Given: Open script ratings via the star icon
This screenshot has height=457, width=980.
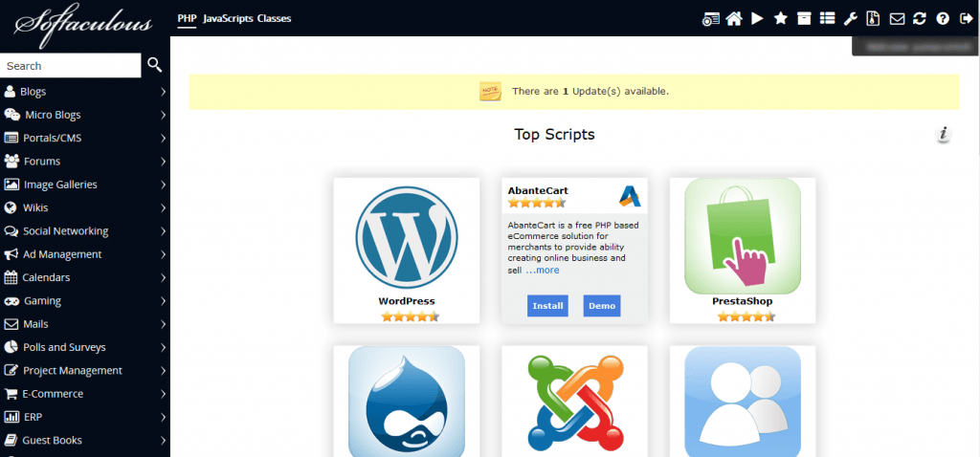Looking at the screenshot, I should point(781,19).
